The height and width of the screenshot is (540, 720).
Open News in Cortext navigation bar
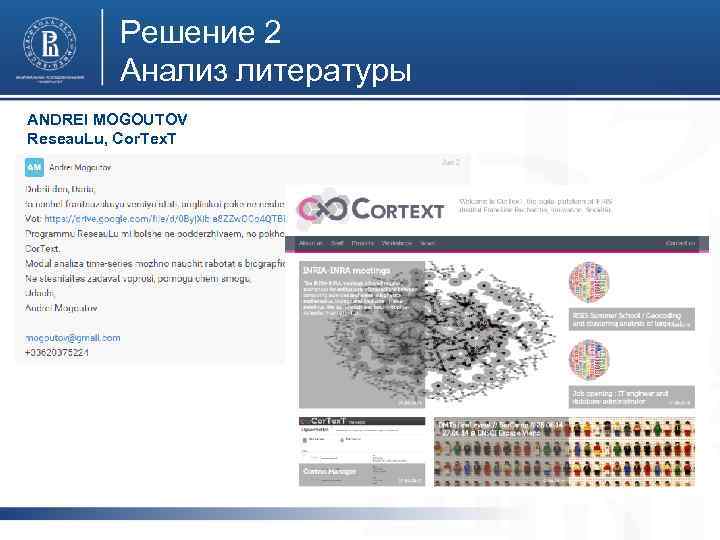click(x=427, y=243)
